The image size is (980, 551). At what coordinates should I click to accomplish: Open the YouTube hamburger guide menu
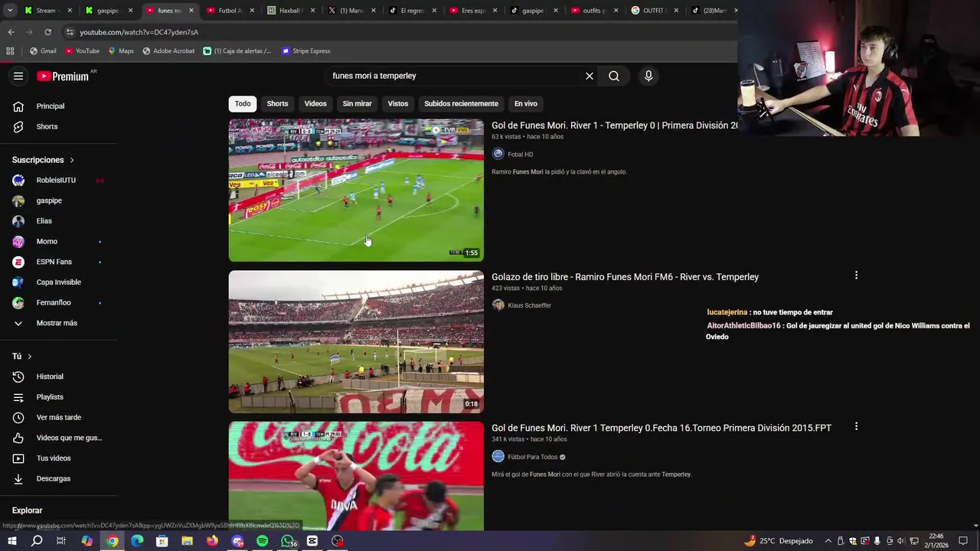tap(18, 76)
